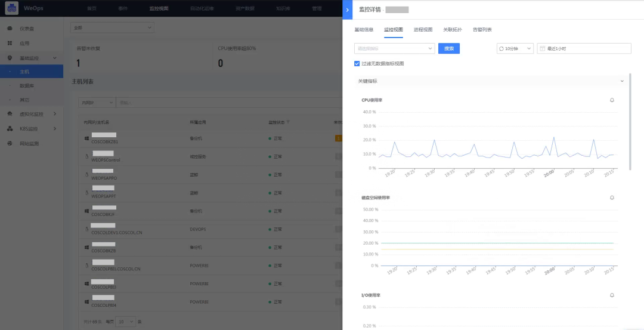644x330 pixels.
Task: Switch to the 基础信息 tab
Action: click(364, 30)
